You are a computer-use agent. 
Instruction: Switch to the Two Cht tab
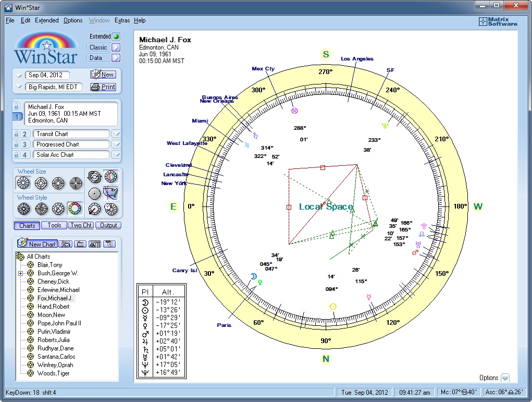[x=81, y=225]
